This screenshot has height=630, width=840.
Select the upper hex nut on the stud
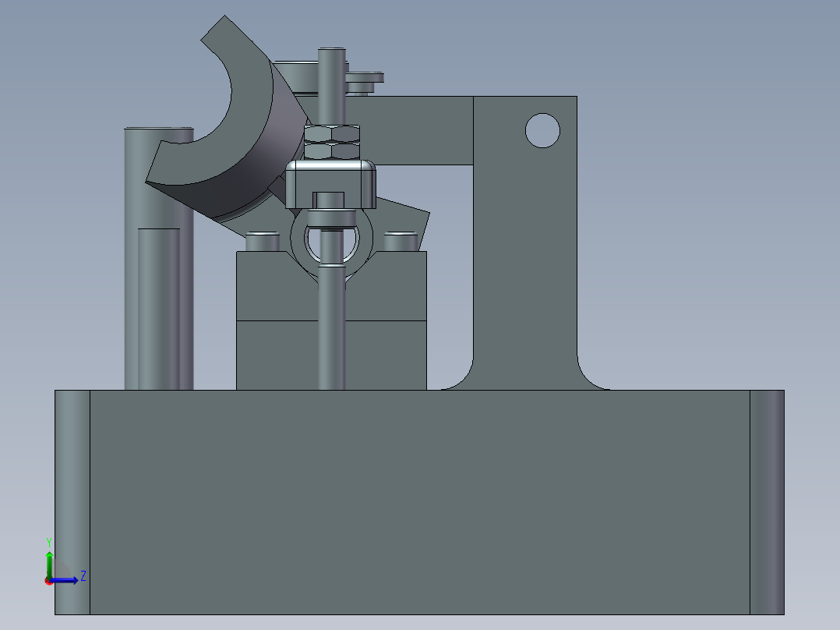(x=330, y=134)
